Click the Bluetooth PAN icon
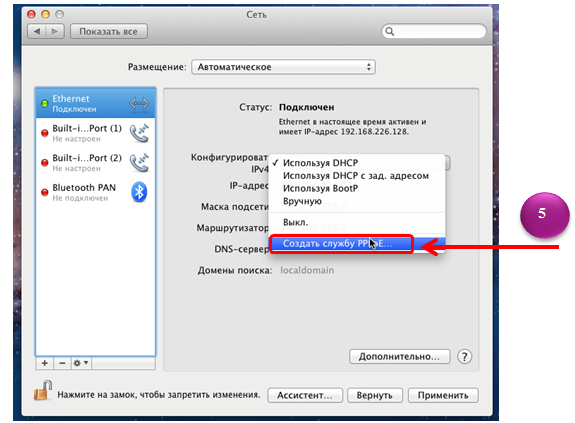Screen dimensions: 575x423 [x=139, y=192]
